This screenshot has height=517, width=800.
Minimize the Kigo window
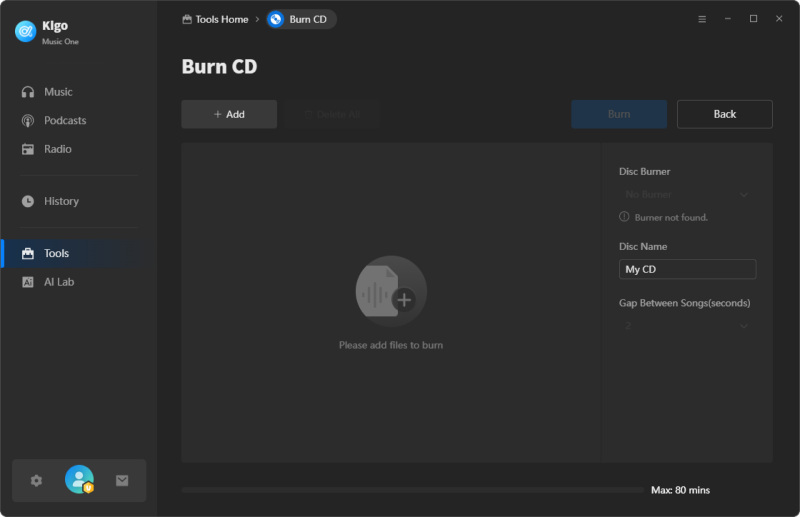[728, 19]
